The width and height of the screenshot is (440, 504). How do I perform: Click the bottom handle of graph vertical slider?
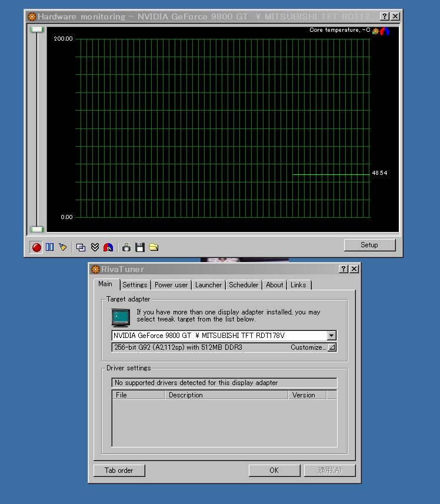(x=37, y=229)
